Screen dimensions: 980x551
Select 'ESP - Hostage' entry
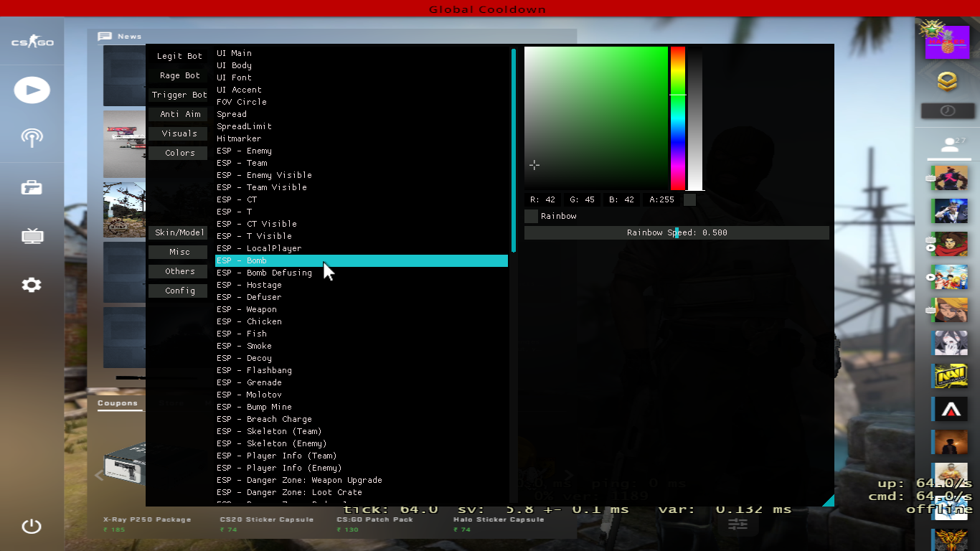coord(362,285)
